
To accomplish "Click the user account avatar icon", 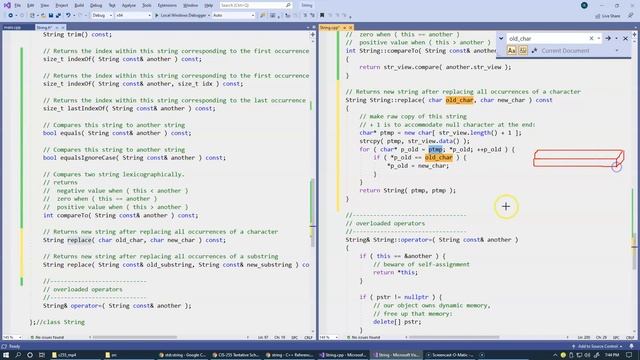I will tap(584, 5).
